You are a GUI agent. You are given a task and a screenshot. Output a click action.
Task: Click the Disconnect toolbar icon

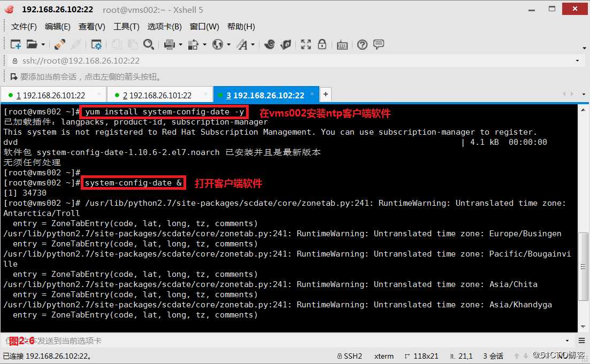pos(75,44)
